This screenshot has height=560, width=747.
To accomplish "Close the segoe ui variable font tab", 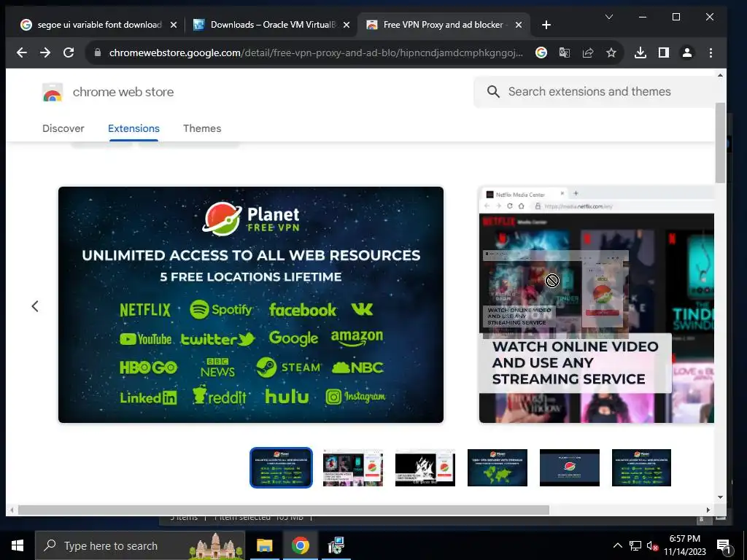I will click(174, 25).
